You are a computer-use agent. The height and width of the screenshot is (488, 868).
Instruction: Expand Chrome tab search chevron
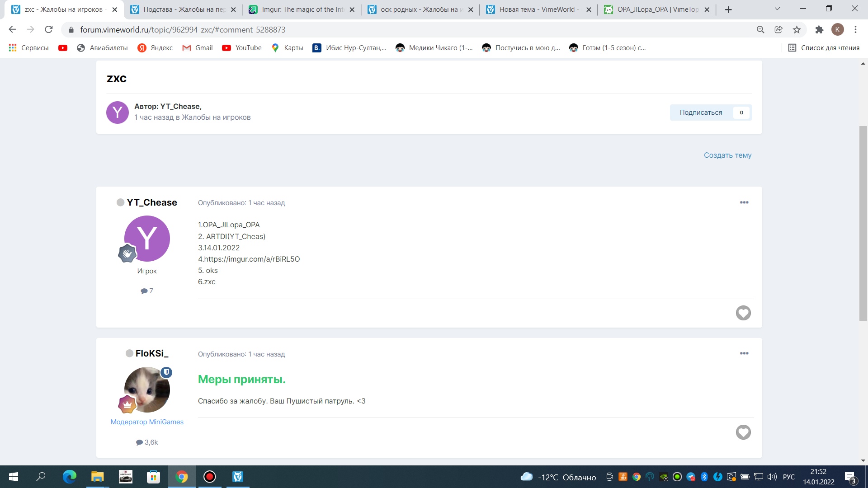coord(777,9)
